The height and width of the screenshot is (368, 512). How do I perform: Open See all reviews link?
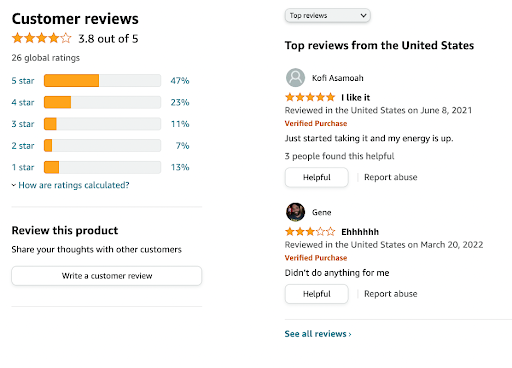(x=316, y=334)
